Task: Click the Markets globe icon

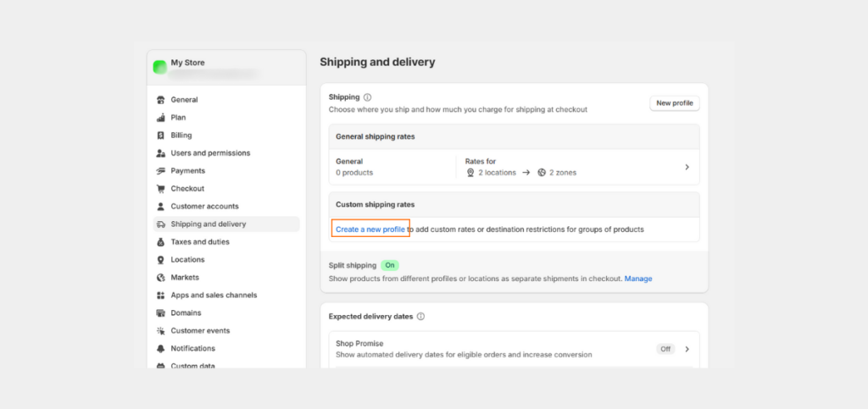Action: (161, 278)
